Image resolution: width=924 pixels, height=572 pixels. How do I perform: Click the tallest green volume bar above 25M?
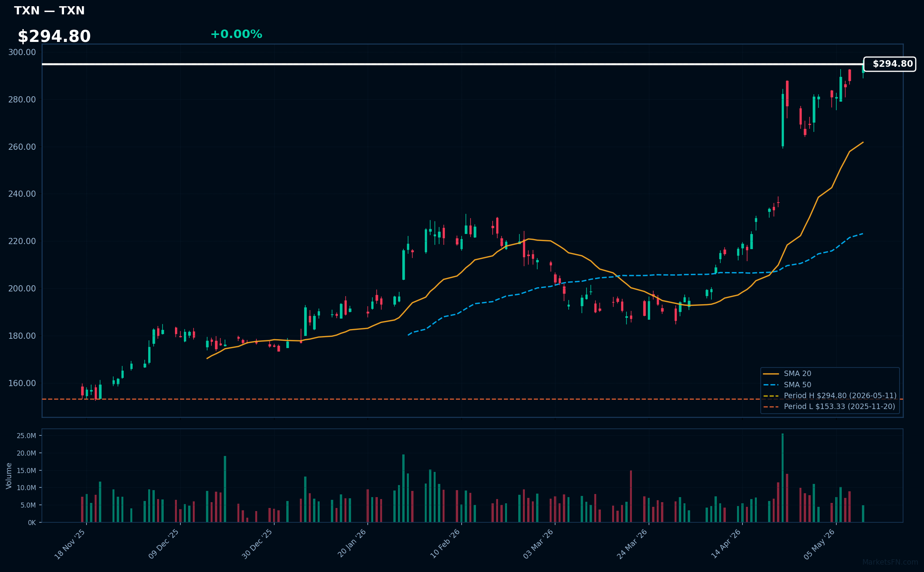pos(783,478)
